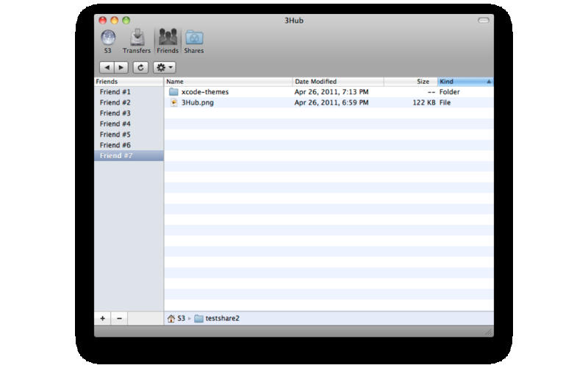Remove the selected friend with minus button

120,318
